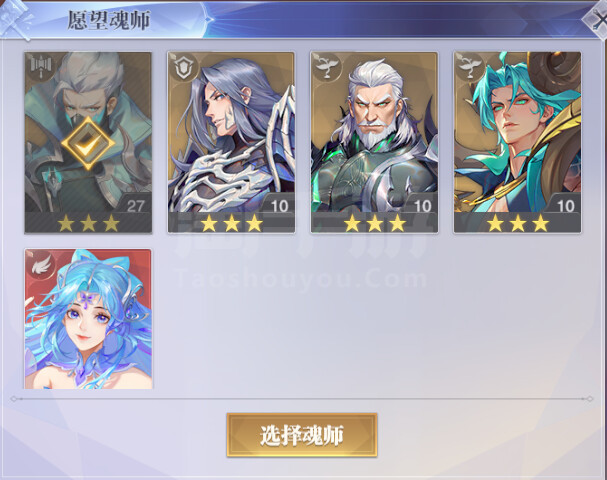
Task: Click the sprout class icon on the white-bearded card
Action: point(325,67)
